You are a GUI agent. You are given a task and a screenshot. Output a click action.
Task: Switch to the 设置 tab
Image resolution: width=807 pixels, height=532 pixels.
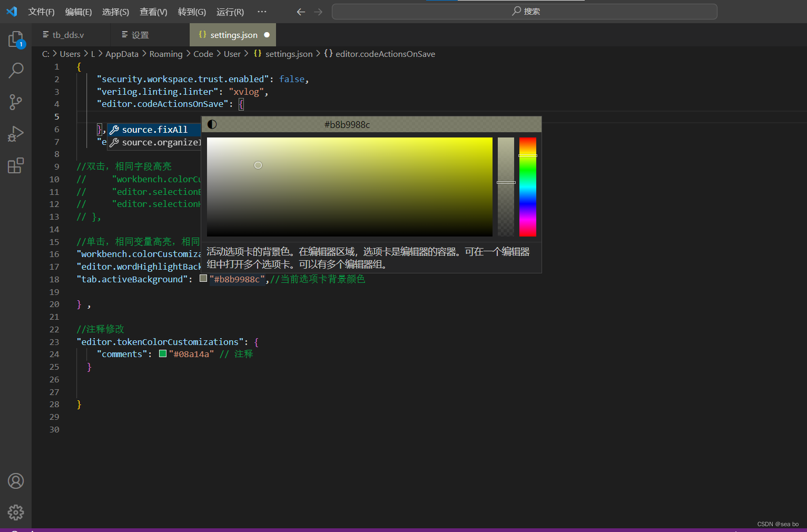pos(150,35)
